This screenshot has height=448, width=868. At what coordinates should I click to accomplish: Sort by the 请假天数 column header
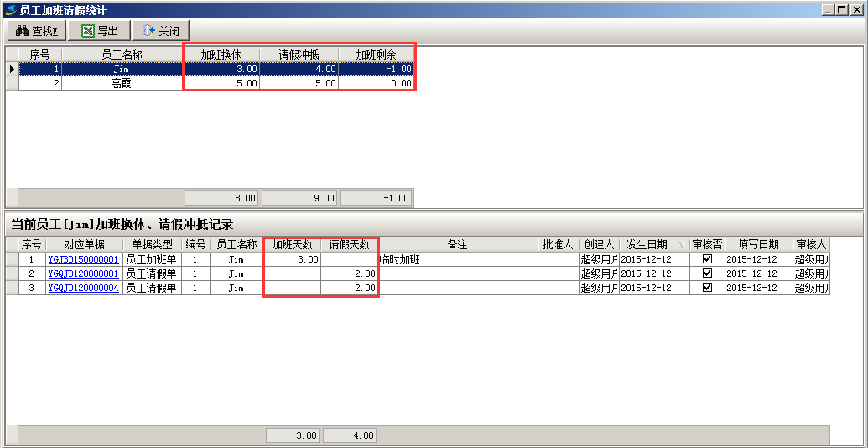(x=349, y=245)
